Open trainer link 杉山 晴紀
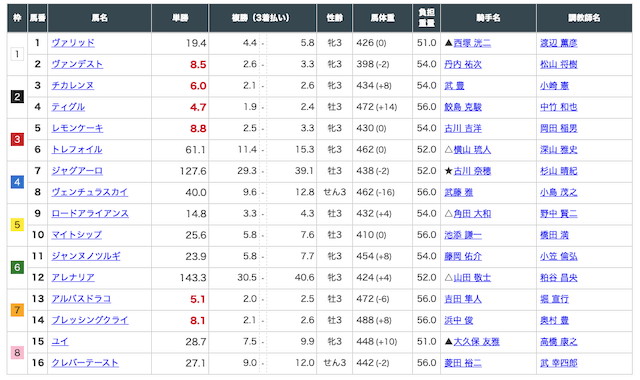The image size is (640, 380). 559,171
